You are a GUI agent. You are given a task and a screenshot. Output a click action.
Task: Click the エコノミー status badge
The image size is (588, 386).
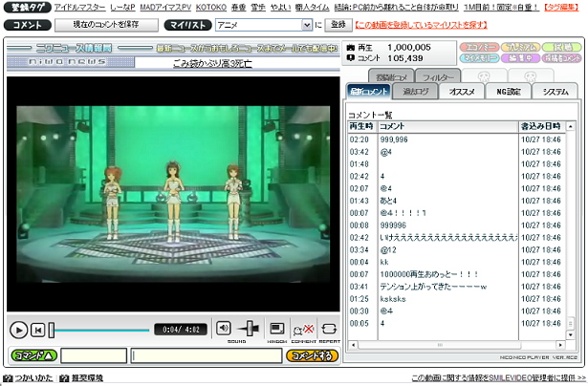click(479, 47)
